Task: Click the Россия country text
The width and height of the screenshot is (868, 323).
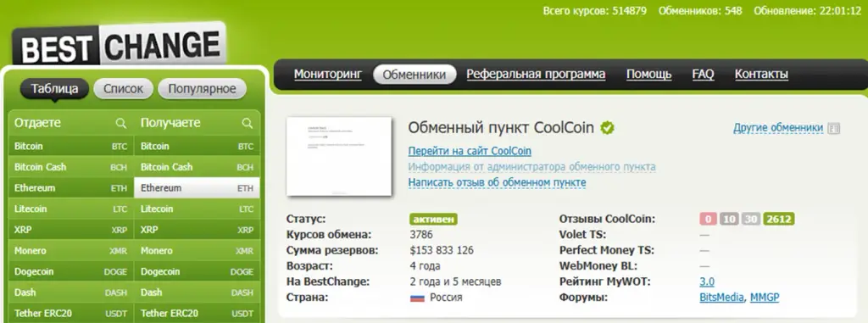Action: pyautogui.click(x=446, y=298)
